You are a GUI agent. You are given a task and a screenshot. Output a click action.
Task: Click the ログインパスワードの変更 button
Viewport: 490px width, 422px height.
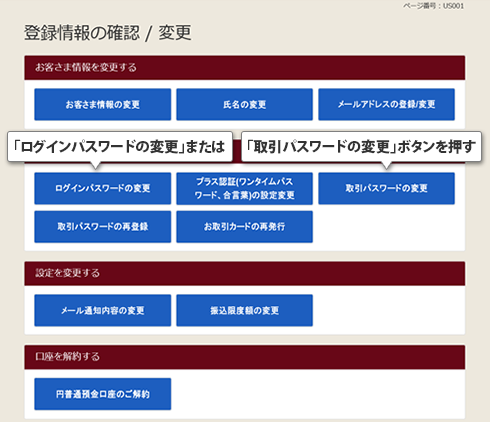pyautogui.click(x=103, y=188)
